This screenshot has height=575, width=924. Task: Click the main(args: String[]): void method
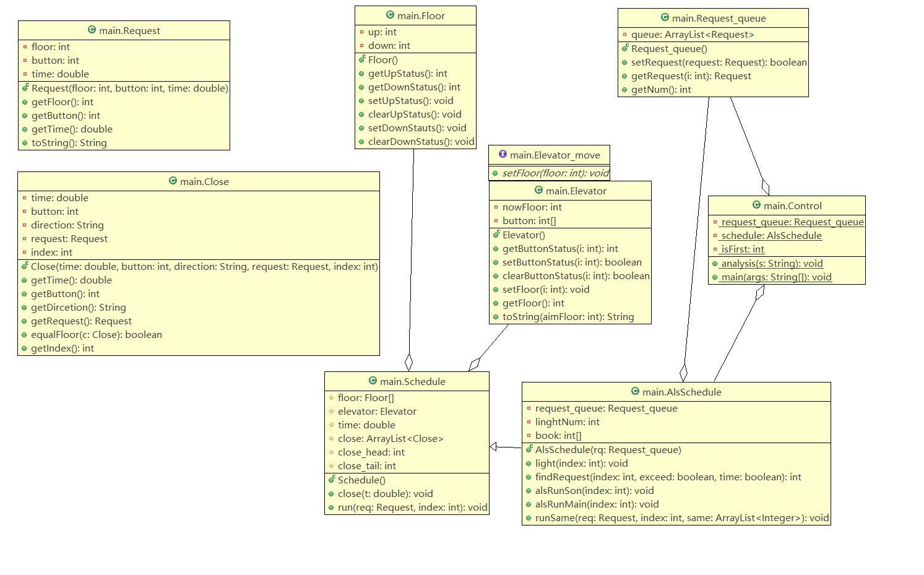(776, 277)
